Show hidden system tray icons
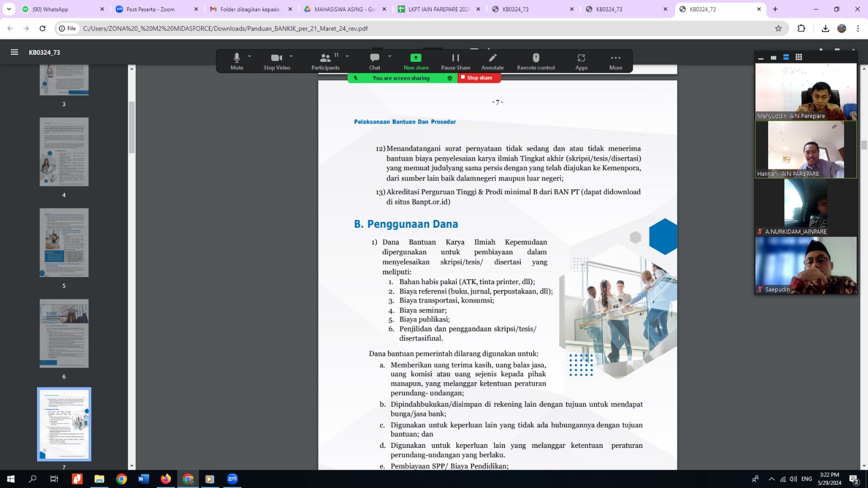 pyautogui.click(x=771, y=479)
